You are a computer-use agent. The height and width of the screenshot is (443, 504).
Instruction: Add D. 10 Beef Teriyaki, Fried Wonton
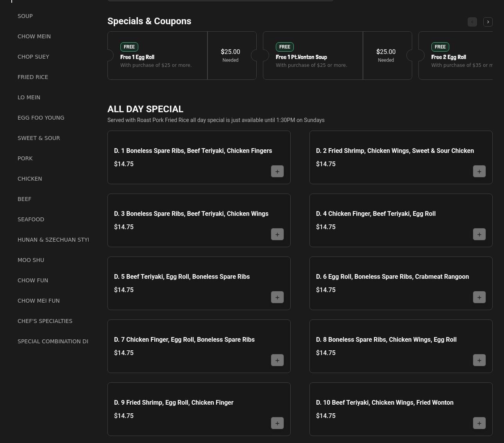(x=479, y=423)
